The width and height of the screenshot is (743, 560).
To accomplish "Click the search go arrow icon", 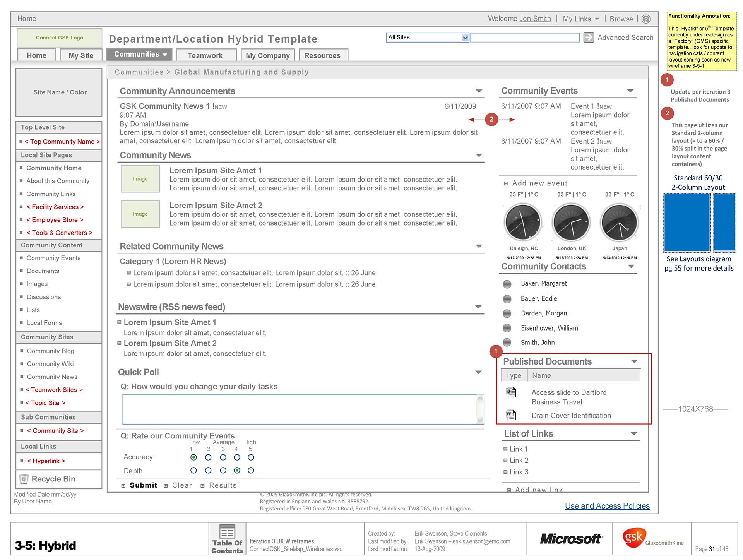I will pos(589,38).
